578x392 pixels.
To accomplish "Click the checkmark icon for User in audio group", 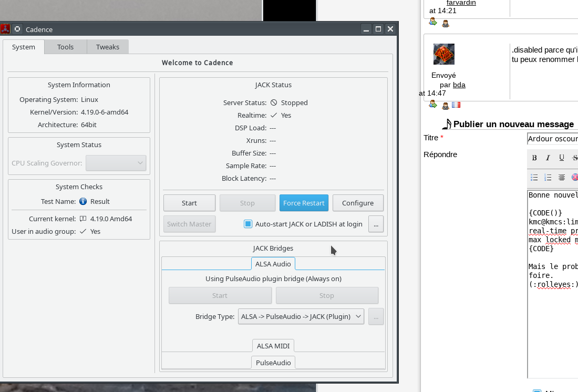I will (x=83, y=231).
